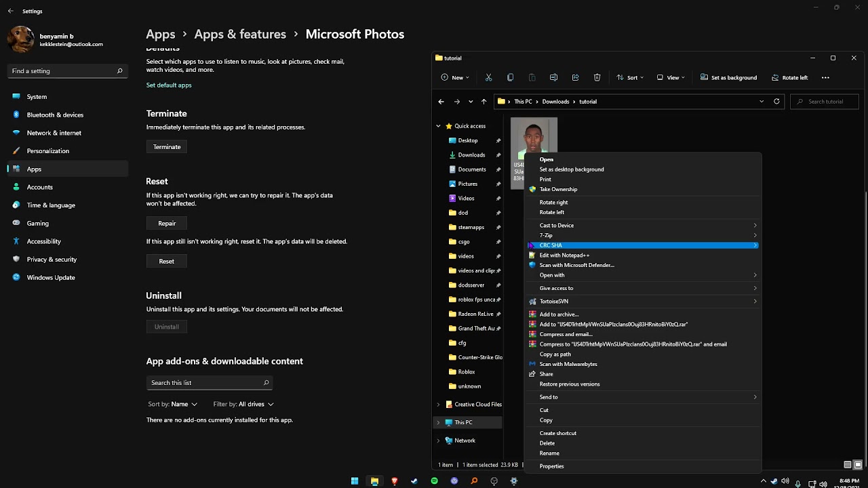This screenshot has height=488, width=868.
Task: Click the speaker volume icon in system tray
Action: [x=785, y=482]
